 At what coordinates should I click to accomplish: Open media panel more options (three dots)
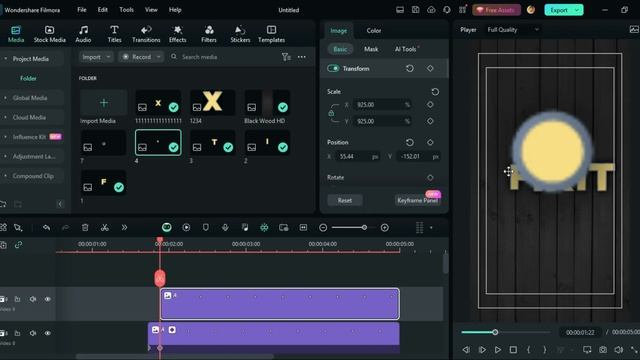pos(302,57)
